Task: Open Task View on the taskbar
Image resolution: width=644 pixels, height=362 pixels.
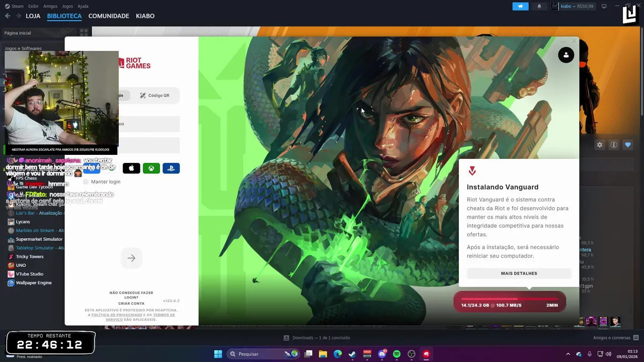Action: click(308, 354)
